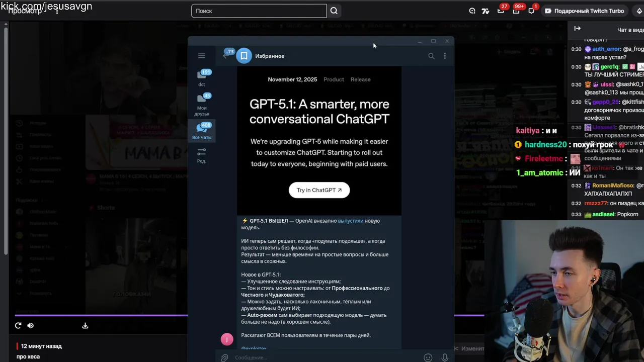Click the Twitch search field Поиск
Image resolution: width=644 pixels, height=362 pixels.
(259, 11)
